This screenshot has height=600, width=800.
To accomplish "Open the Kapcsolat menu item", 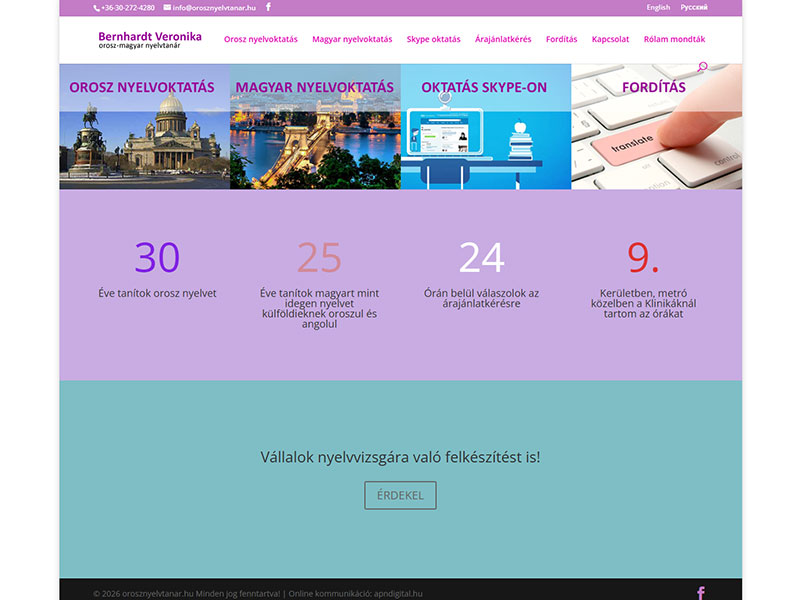I will click(609, 39).
